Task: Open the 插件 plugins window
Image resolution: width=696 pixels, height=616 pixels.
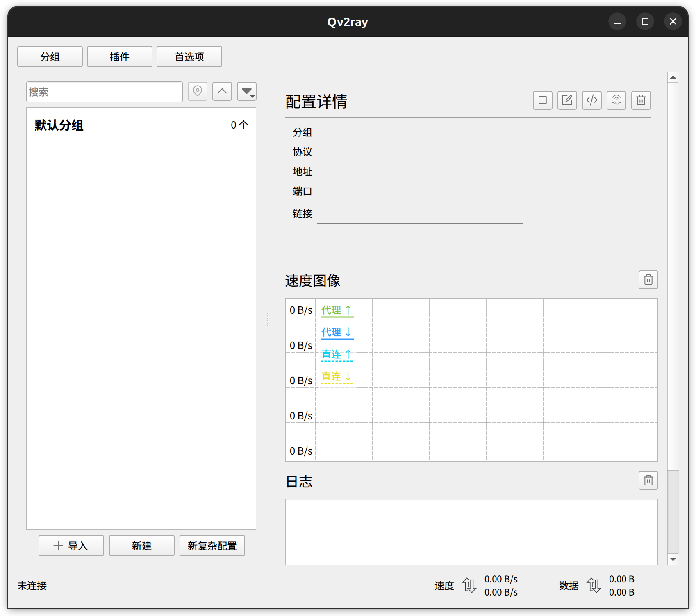Action: (x=120, y=57)
